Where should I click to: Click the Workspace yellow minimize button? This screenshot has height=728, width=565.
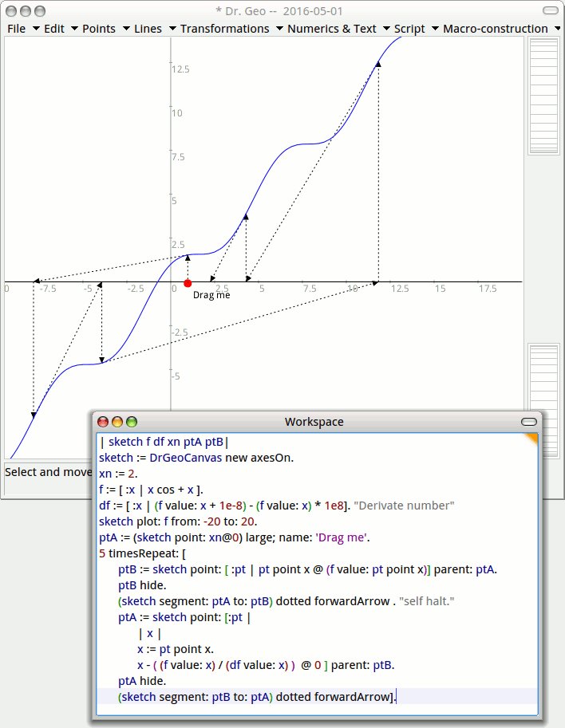[x=117, y=422]
